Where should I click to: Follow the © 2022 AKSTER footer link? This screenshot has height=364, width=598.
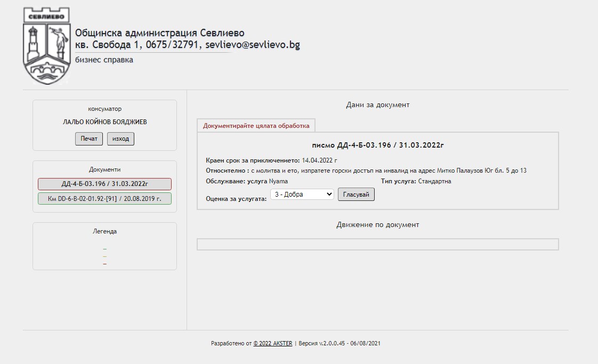[272, 344]
